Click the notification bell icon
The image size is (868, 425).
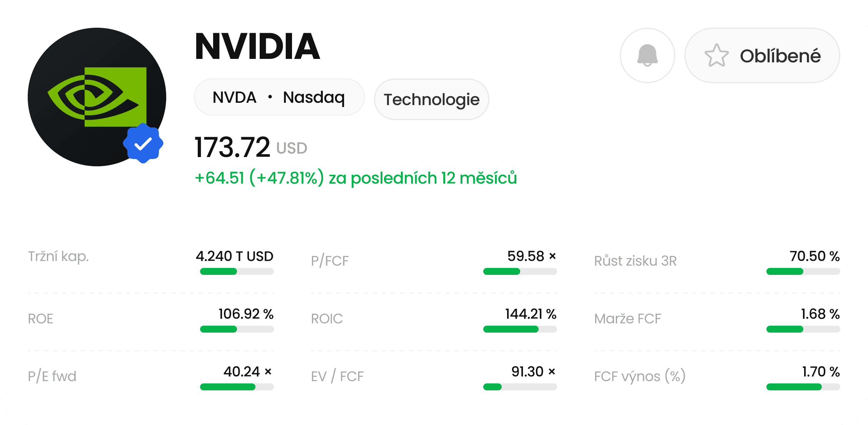[648, 55]
